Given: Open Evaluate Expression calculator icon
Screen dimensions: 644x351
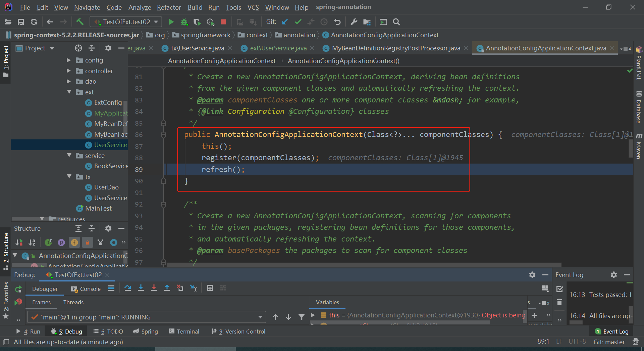Looking at the screenshot, I should [210, 288].
